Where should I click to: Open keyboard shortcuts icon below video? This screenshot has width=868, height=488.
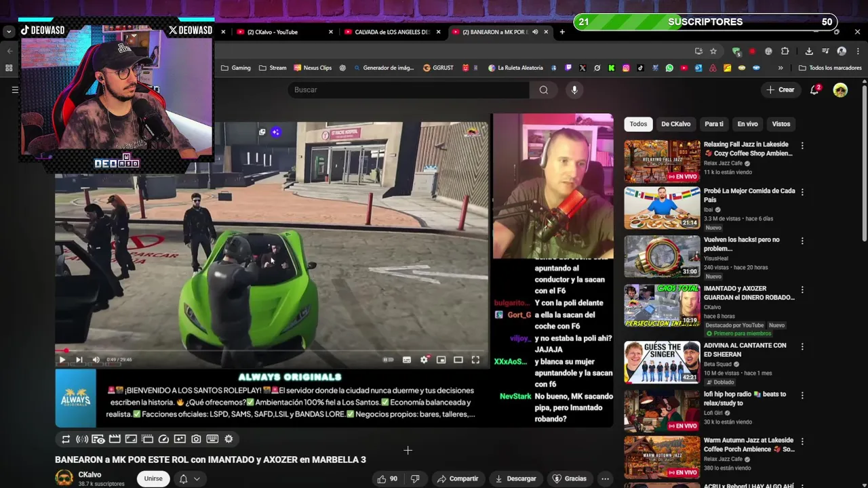pos(212,439)
